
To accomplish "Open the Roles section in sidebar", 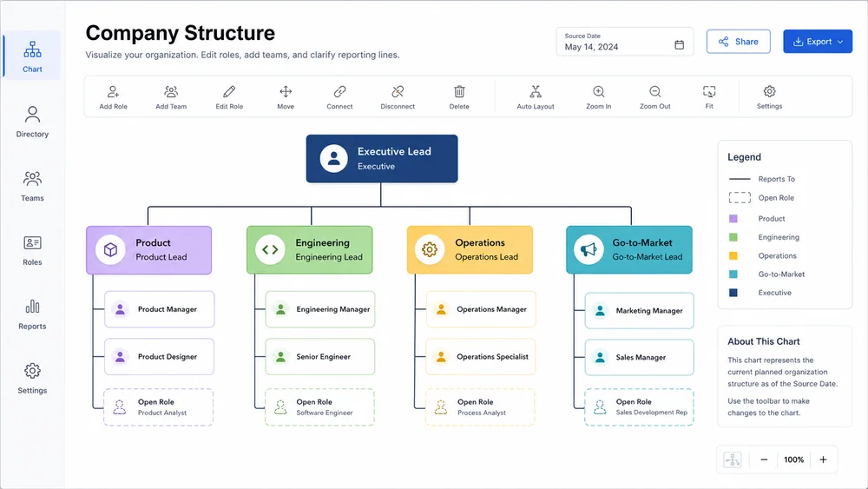I will [32, 250].
